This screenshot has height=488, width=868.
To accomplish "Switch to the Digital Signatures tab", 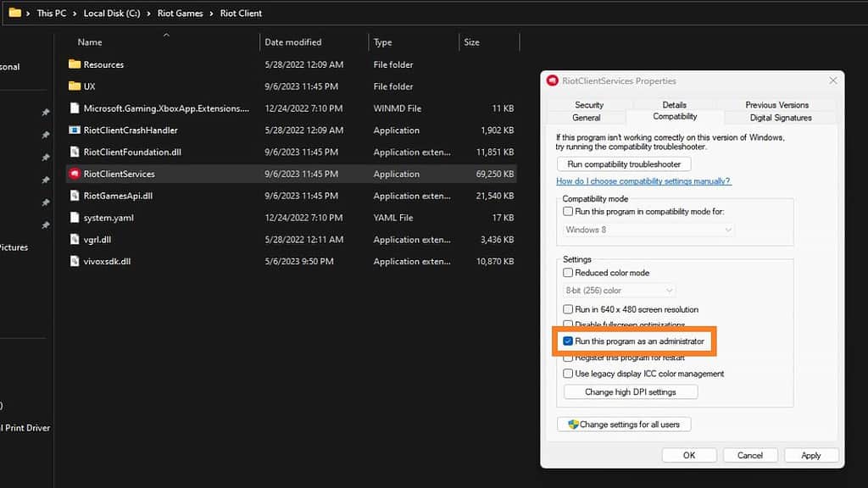I will coord(781,117).
